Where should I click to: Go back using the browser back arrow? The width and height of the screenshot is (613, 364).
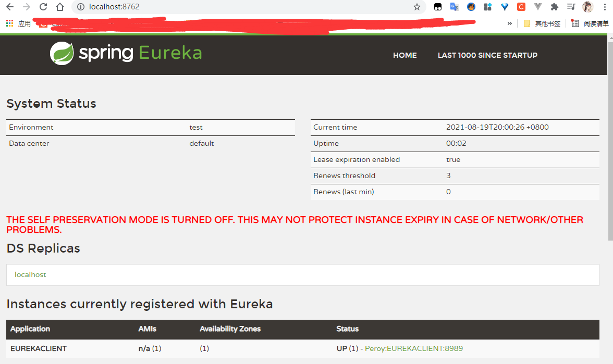10,7
